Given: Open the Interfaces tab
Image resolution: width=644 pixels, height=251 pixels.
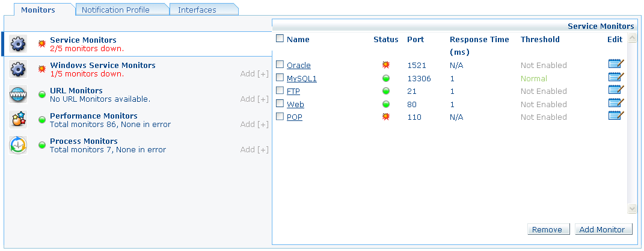Looking at the screenshot, I should point(197,10).
